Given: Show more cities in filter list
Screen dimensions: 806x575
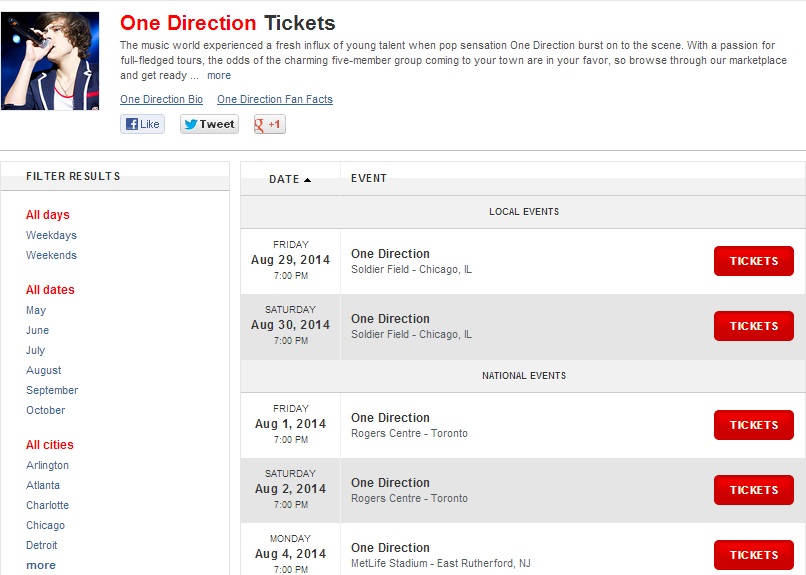Looking at the screenshot, I should click(x=41, y=565).
